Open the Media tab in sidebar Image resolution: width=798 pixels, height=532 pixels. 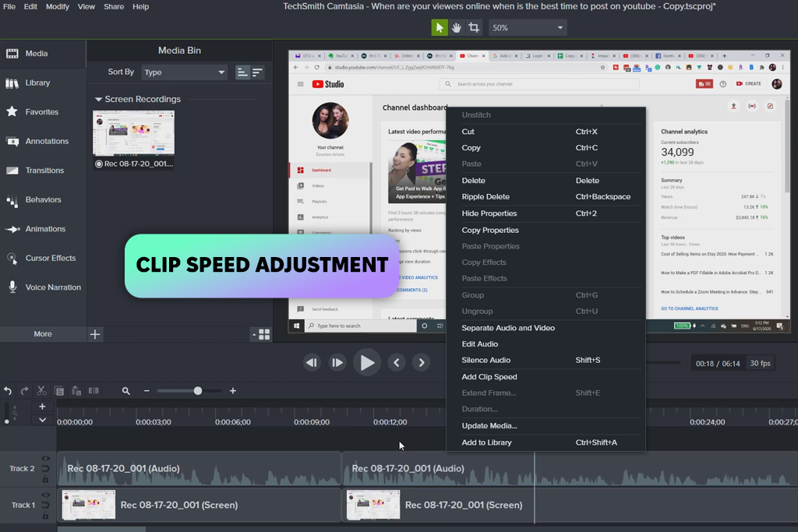(43, 54)
